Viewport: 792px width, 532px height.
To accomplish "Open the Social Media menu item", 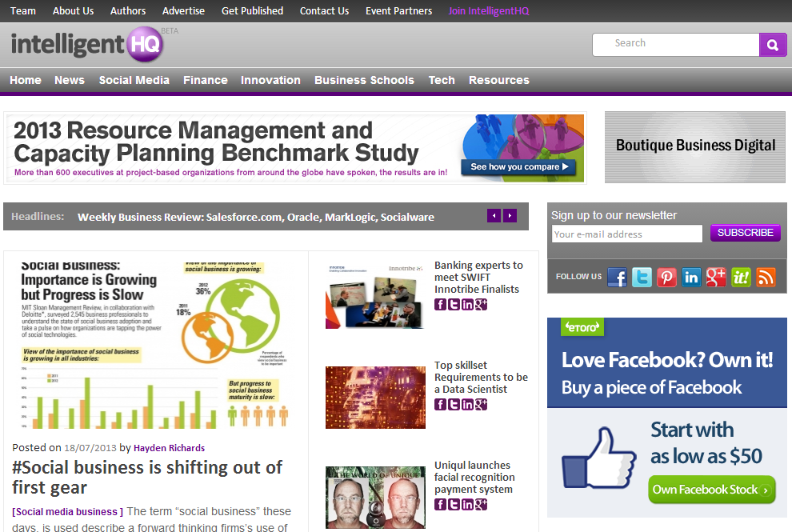I will coord(134,80).
